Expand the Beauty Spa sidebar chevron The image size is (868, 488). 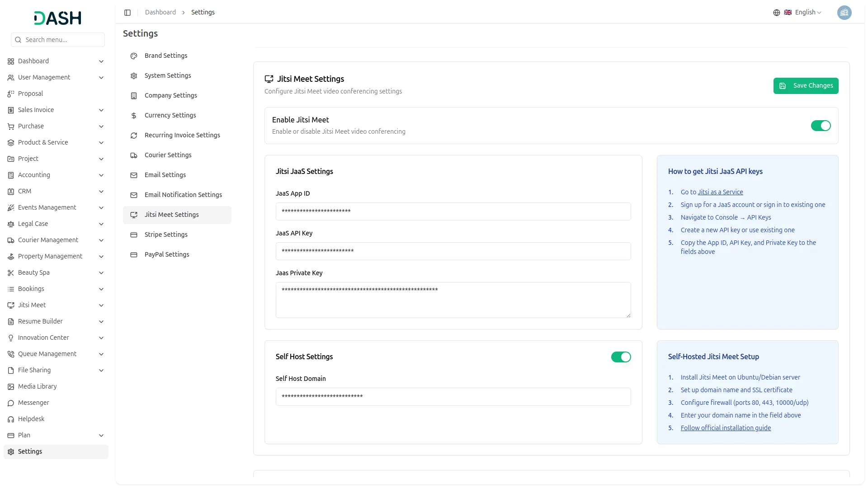click(101, 273)
